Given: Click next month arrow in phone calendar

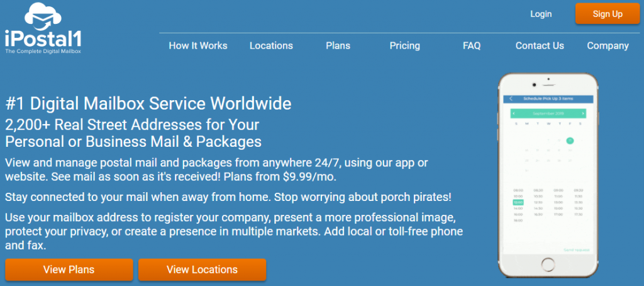Looking at the screenshot, I should pos(582,113).
